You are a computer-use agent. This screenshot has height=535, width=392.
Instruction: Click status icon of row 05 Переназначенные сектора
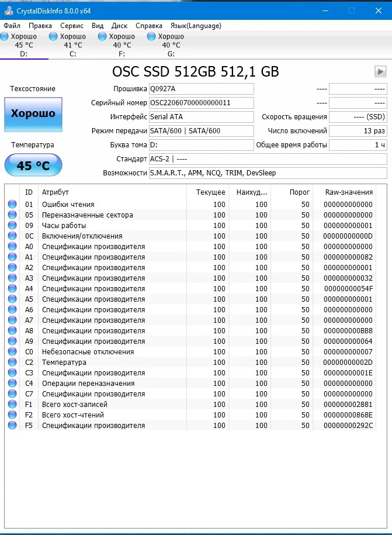click(x=12, y=215)
